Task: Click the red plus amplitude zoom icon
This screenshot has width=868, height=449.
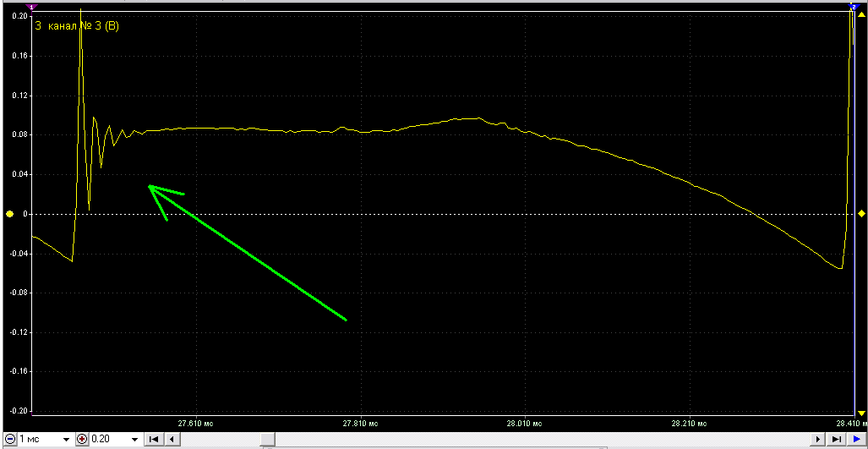Action: pos(82,439)
